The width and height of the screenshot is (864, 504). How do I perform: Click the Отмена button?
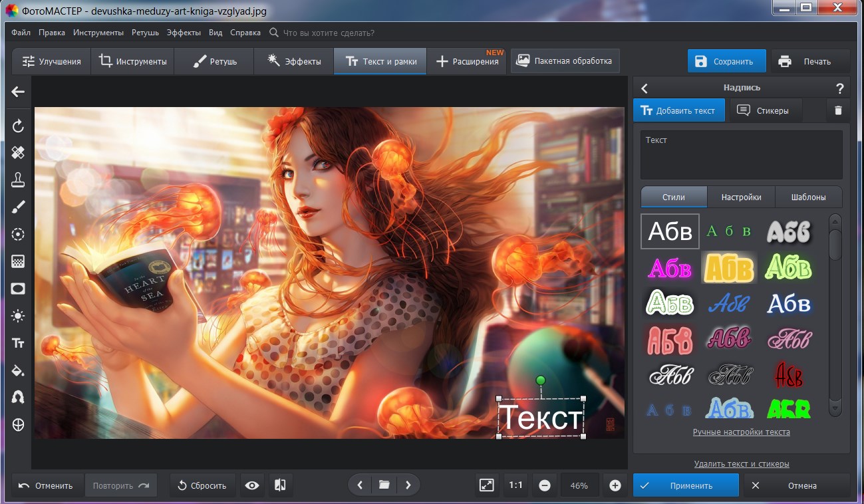796,485
